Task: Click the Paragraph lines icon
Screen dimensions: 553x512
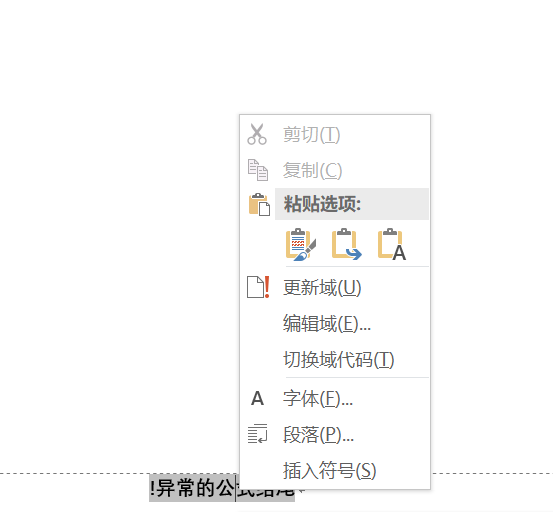Action: [257, 434]
